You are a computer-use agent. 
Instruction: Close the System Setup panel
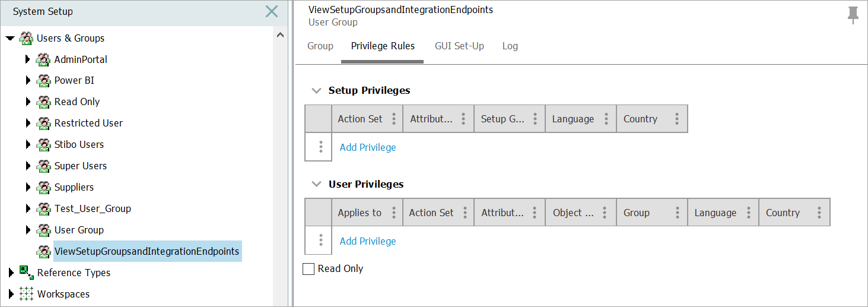272,11
